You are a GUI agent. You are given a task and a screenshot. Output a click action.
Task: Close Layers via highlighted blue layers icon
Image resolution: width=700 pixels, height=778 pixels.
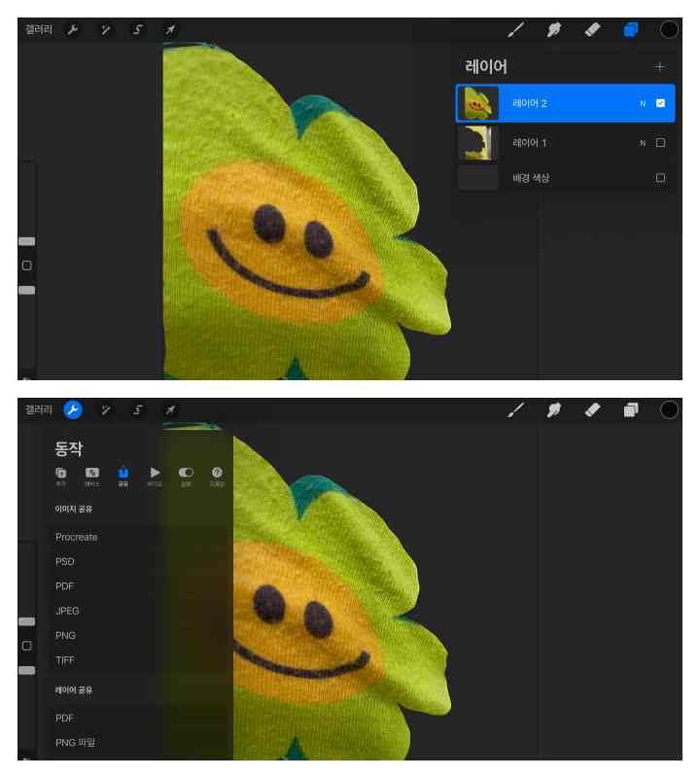coord(631,30)
